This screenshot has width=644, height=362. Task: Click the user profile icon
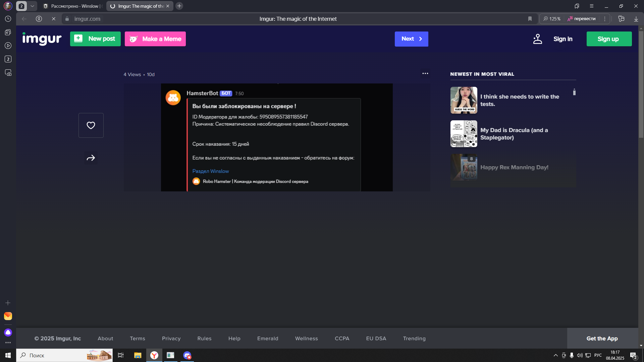click(538, 39)
